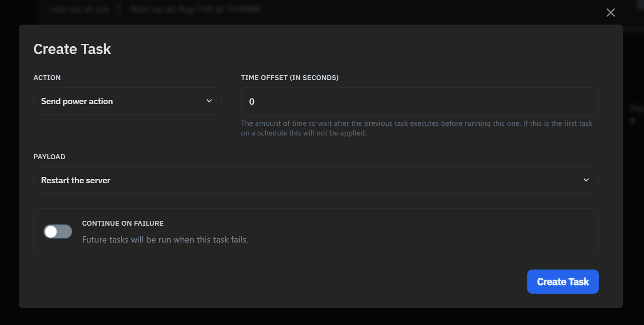This screenshot has height=325, width=644.
Task: Click the Create Task button
Action: (563, 282)
